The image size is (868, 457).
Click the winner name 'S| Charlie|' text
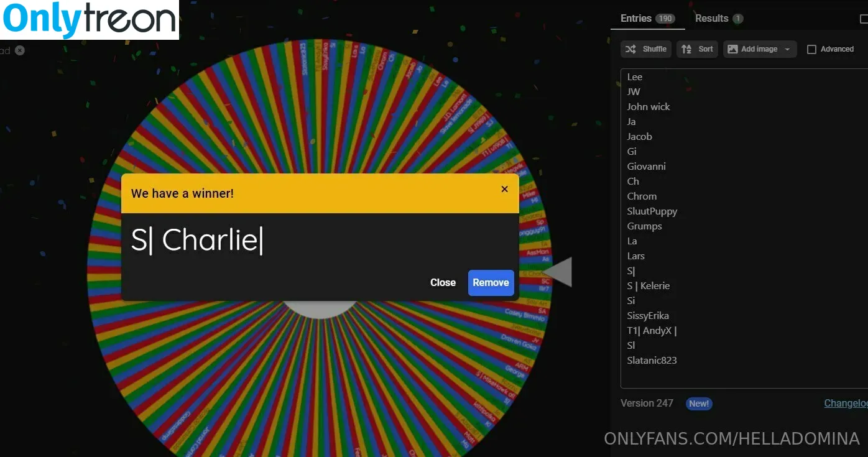click(x=197, y=240)
